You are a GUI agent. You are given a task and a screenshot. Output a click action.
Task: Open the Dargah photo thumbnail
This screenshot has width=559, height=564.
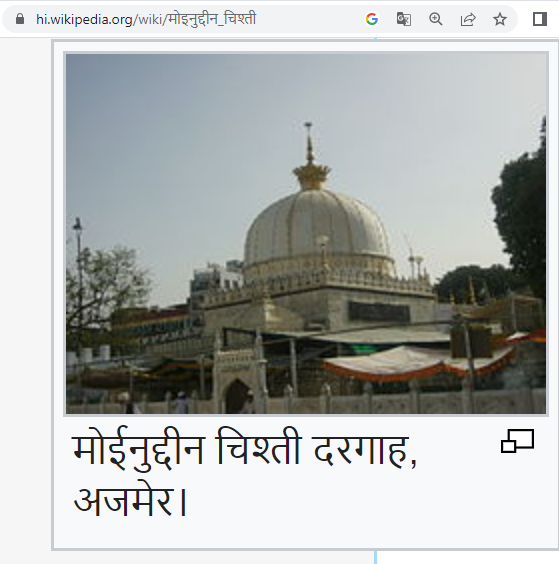(306, 234)
